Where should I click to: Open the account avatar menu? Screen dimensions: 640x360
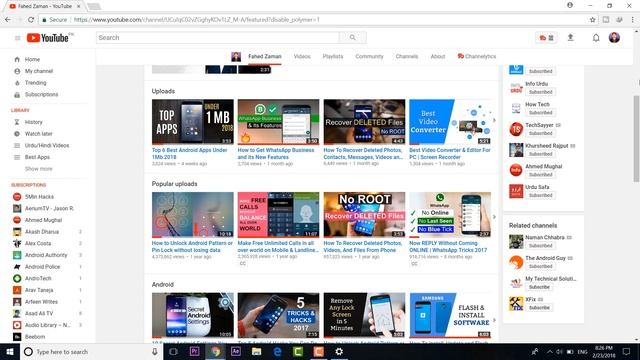(614, 38)
